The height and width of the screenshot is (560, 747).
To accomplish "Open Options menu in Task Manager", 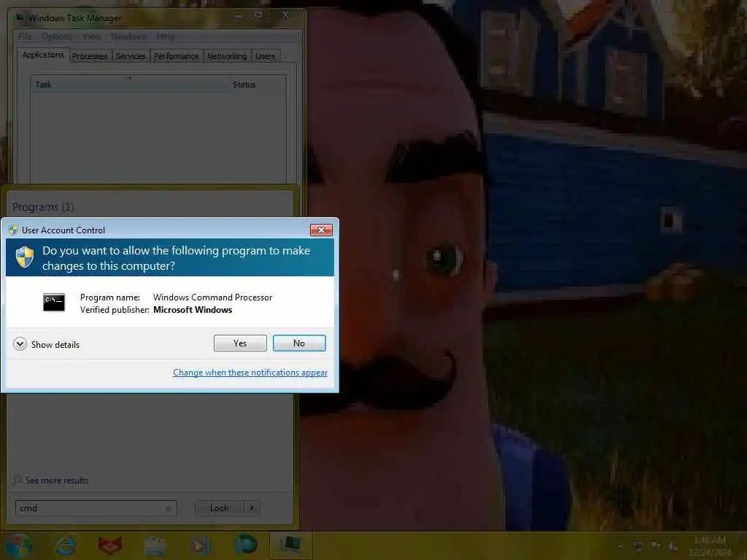I will [57, 36].
